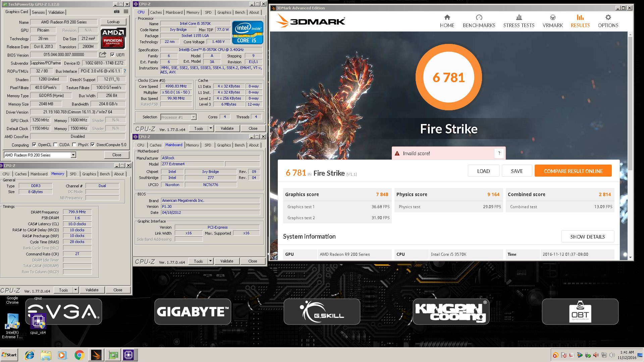Switch to GPU-Z via its taskbar icon
Viewport: 644px width, 362px height.
point(113,355)
